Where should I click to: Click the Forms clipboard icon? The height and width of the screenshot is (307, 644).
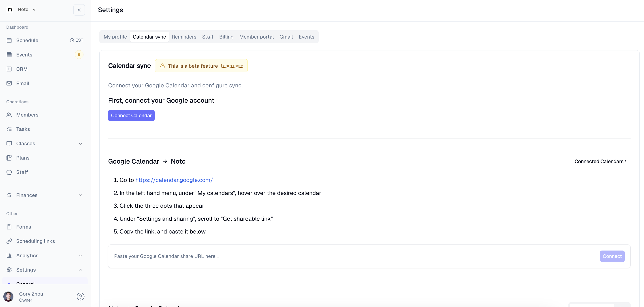click(x=9, y=227)
